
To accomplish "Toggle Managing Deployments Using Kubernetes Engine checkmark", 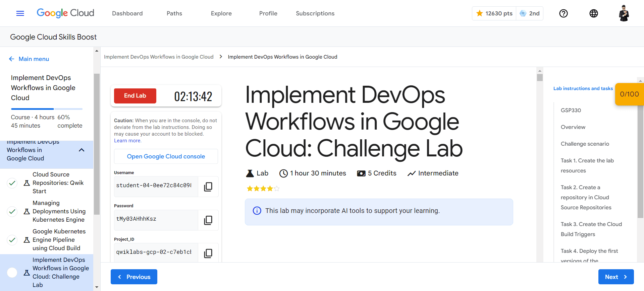I will click(12, 211).
